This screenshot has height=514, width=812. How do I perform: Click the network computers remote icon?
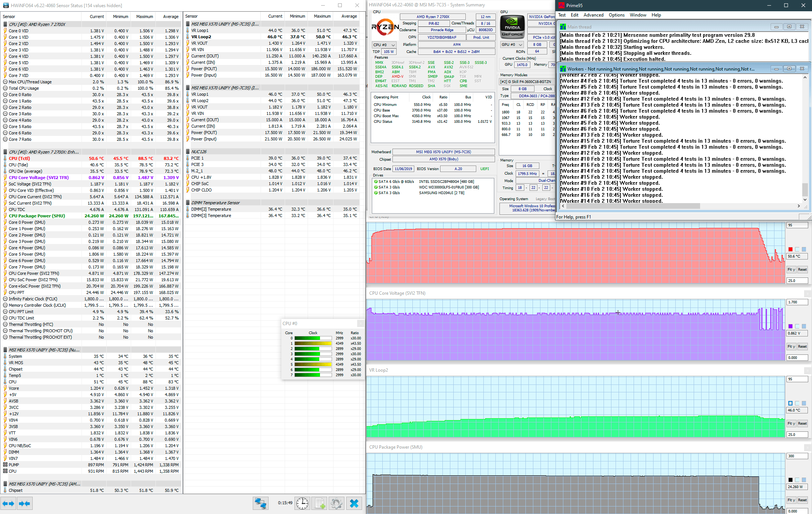coord(261,503)
